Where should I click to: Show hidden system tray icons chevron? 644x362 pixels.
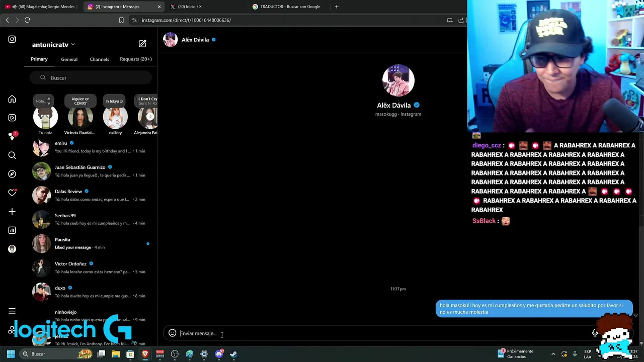[x=553, y=354]
